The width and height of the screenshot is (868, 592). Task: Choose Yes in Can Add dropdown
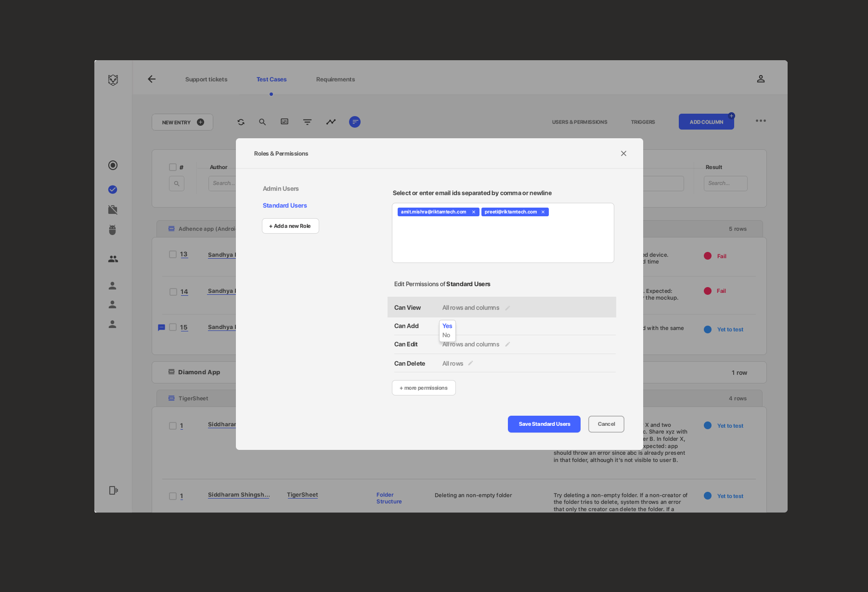[447, 326]
